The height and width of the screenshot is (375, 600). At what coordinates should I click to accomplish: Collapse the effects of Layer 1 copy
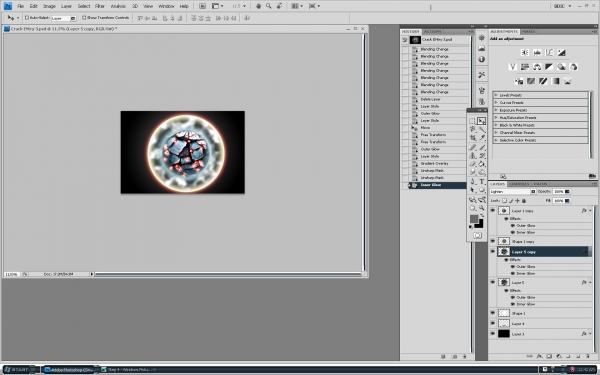coord(590,210)
